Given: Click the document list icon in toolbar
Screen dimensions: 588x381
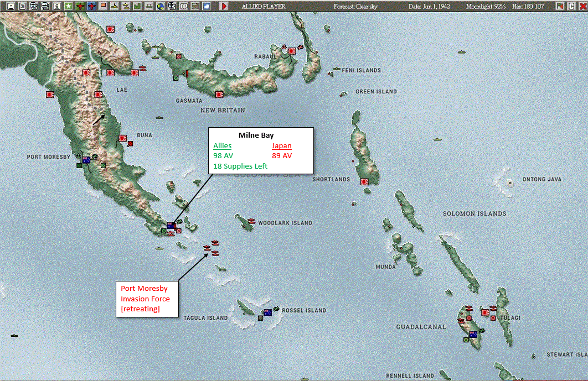Looking at the screenshot, I should point(22,6).
